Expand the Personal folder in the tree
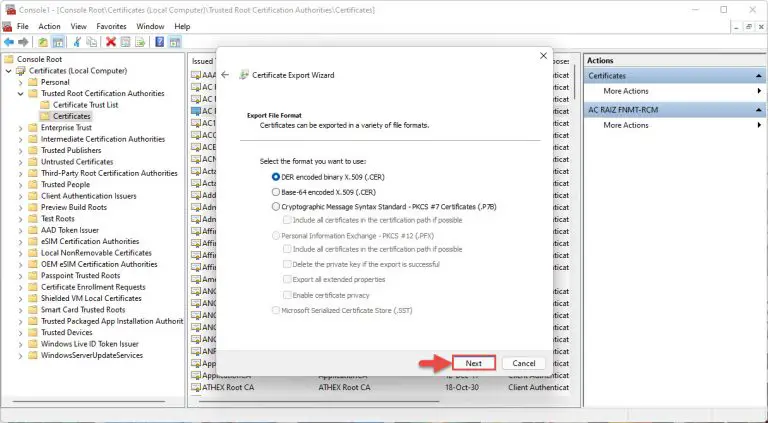 coord(21,82)
